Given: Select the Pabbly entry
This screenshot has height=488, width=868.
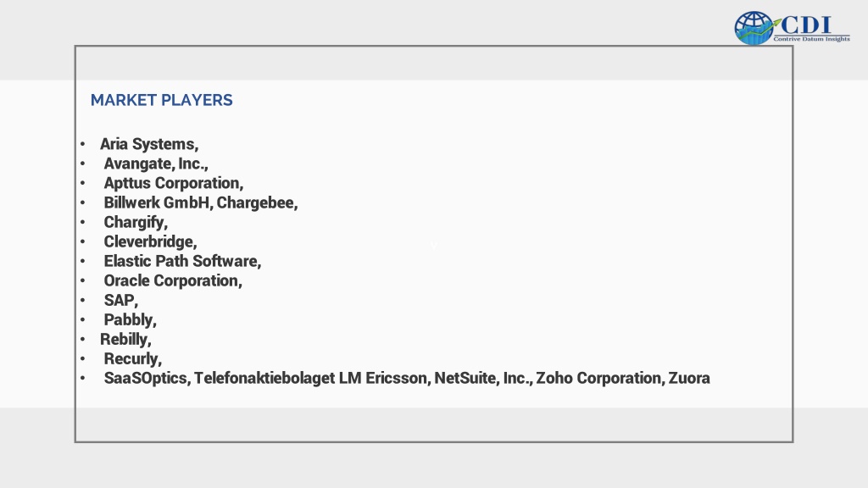Looking at the screenshot, I should pos(130,319).
